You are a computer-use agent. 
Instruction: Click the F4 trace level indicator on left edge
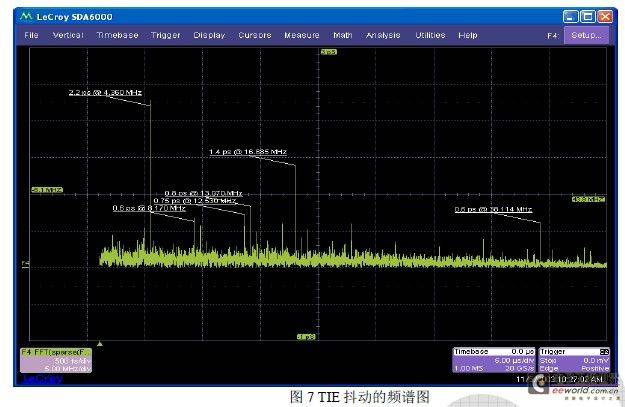click(26, 264)
